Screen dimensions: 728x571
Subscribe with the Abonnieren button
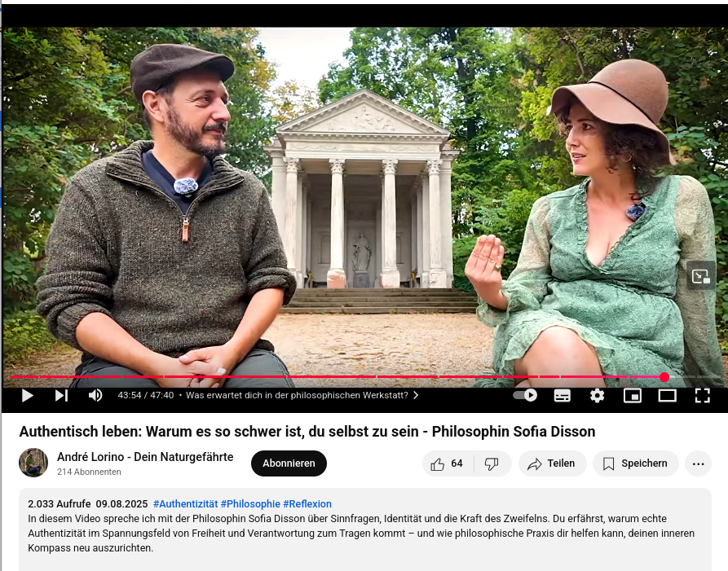[x=289, y=463]
